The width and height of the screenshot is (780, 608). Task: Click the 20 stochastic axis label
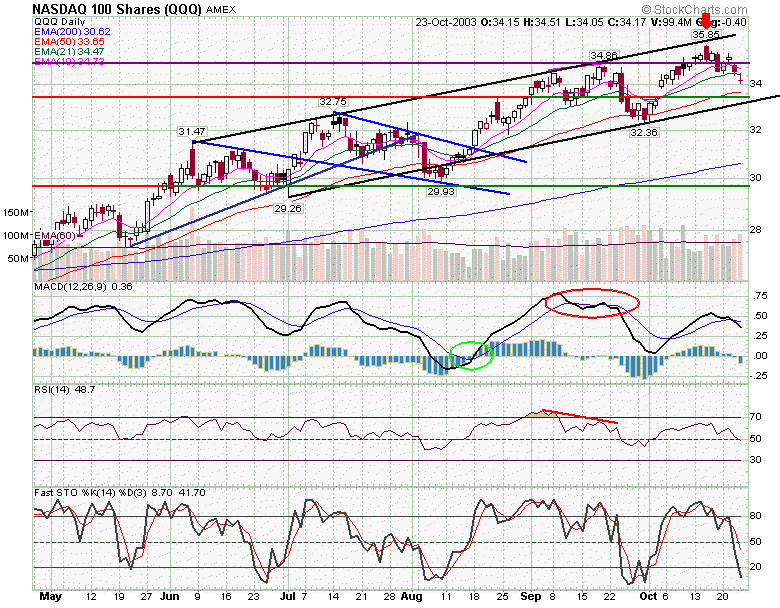pyautogui.click(x=756, y=567)
